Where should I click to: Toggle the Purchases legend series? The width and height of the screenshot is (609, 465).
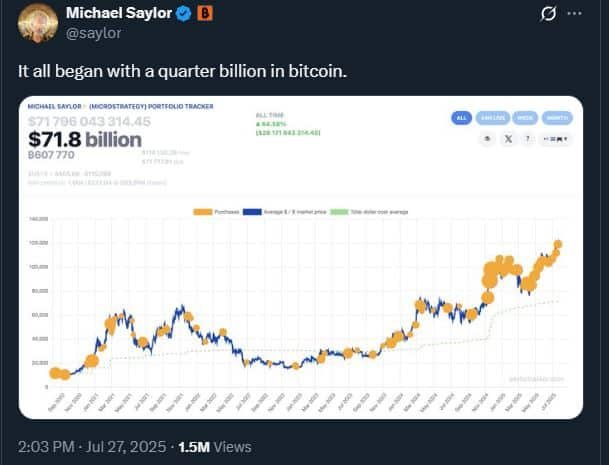click(209, 210)
